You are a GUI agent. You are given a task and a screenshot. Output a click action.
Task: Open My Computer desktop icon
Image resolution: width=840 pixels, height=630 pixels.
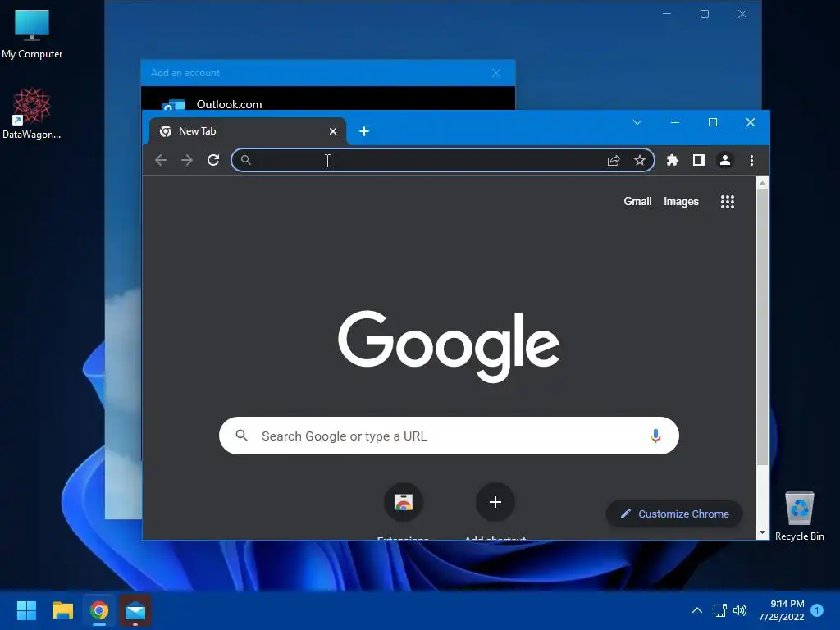[32, 33]
